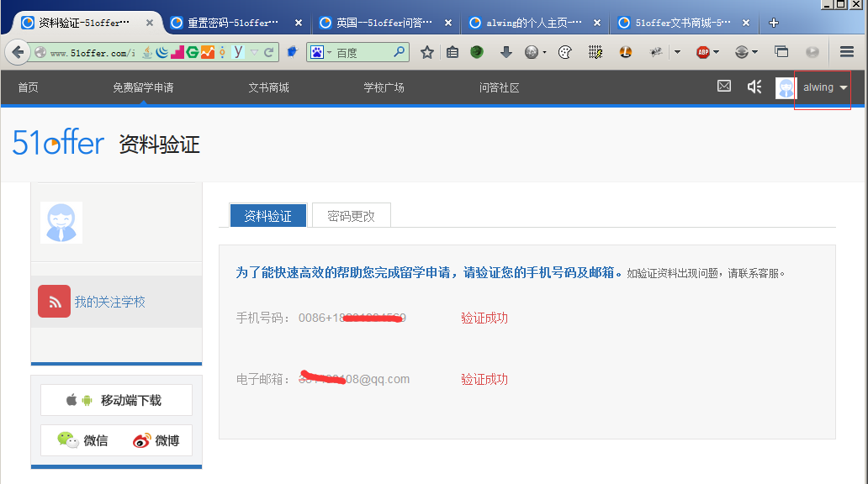Open the address bar history dropdown arrow
The width and height of the screenshot is (868, 484).
(254, 52)
